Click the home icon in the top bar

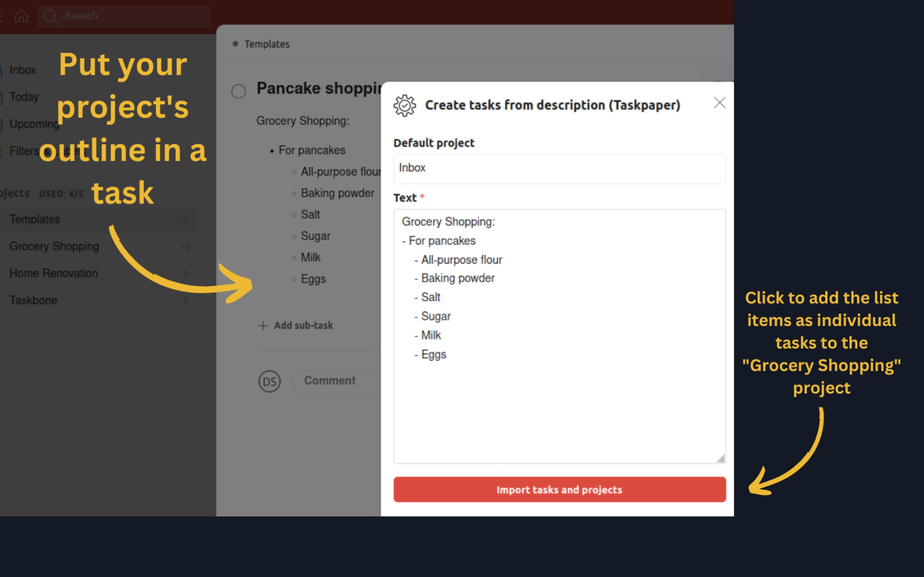[21, 16]
